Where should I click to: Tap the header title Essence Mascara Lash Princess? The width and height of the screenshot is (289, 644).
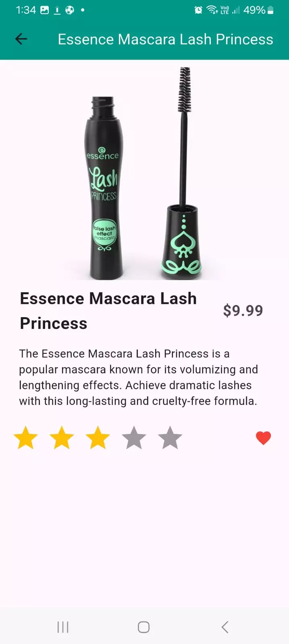click(x=165, y=39)
